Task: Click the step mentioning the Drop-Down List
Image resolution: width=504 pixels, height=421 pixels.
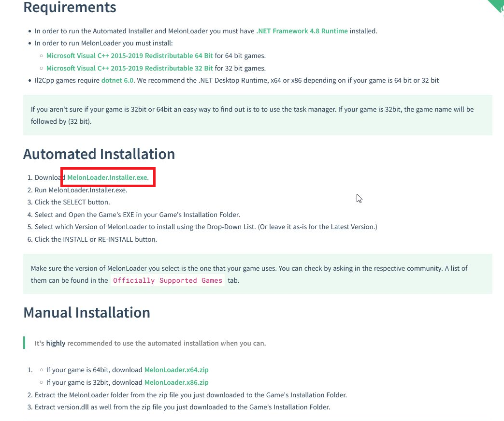Action: coord(205,227)
